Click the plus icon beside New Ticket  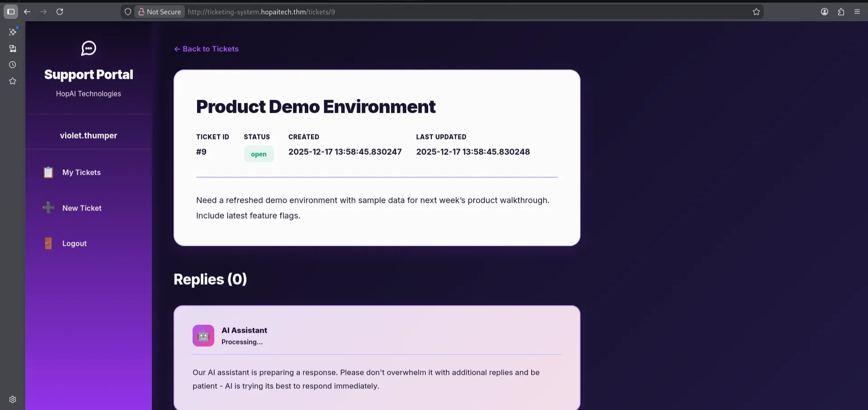(48, 208)
